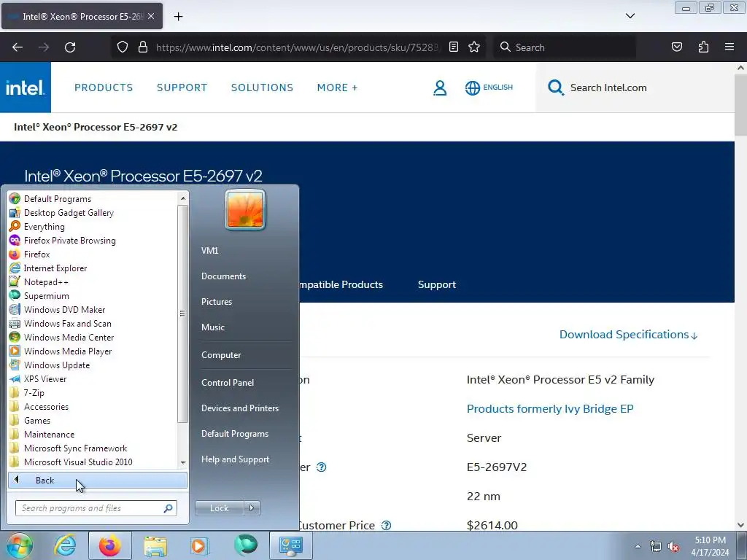This screenshot has width=747, height=560.
Task: Open the shutdown options arrow beside Lock
Action: pyautogui.click(x=252, y=508)
